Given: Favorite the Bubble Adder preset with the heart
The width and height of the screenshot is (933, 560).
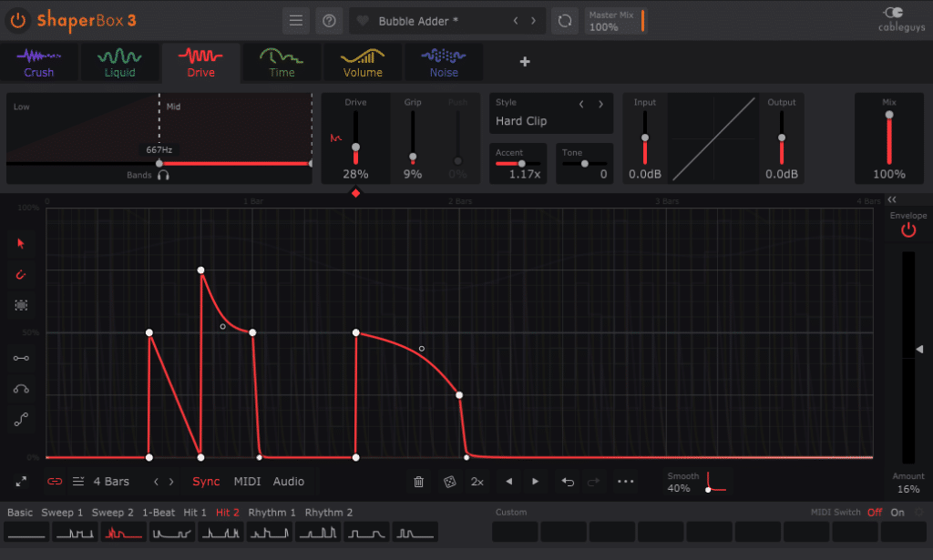Looking at the screenshot, I should point(364,19).
